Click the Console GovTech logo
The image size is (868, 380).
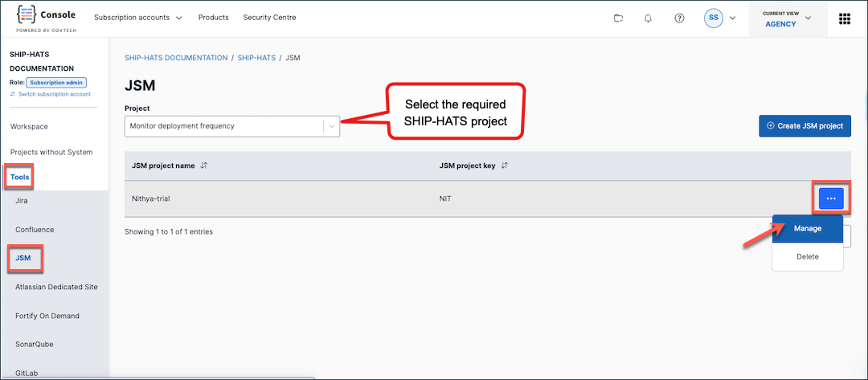pyautogui.click(x=47, y=18)
